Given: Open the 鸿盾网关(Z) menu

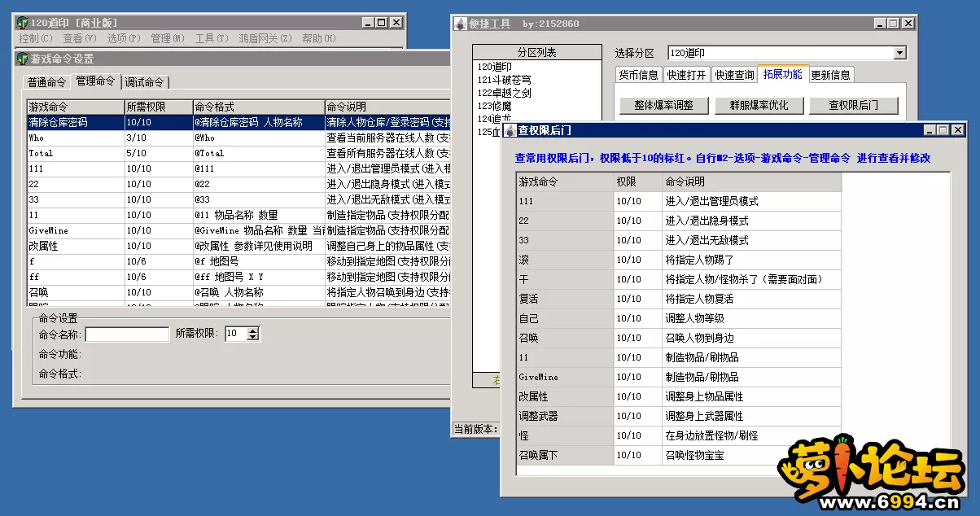Looking at the screenshot, I should pos(265,38).
